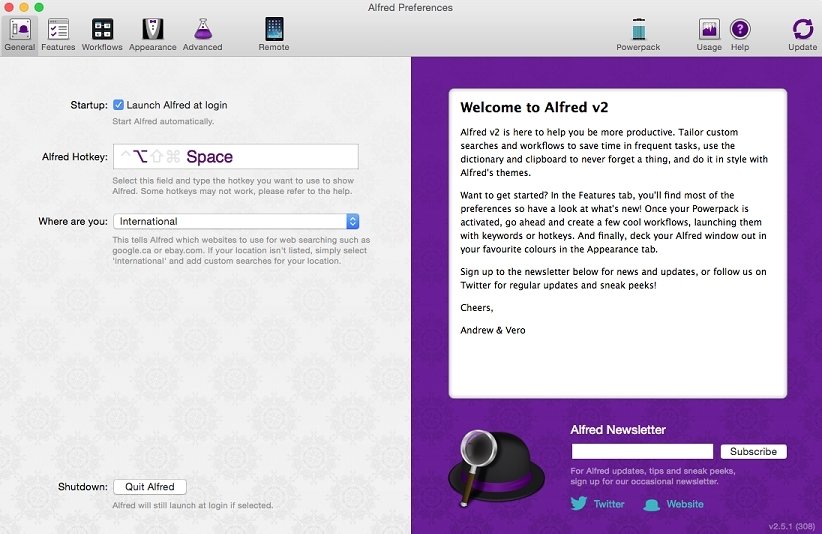
Task: Open the Advanced flask tab
Action: click(x=202, y=35)
